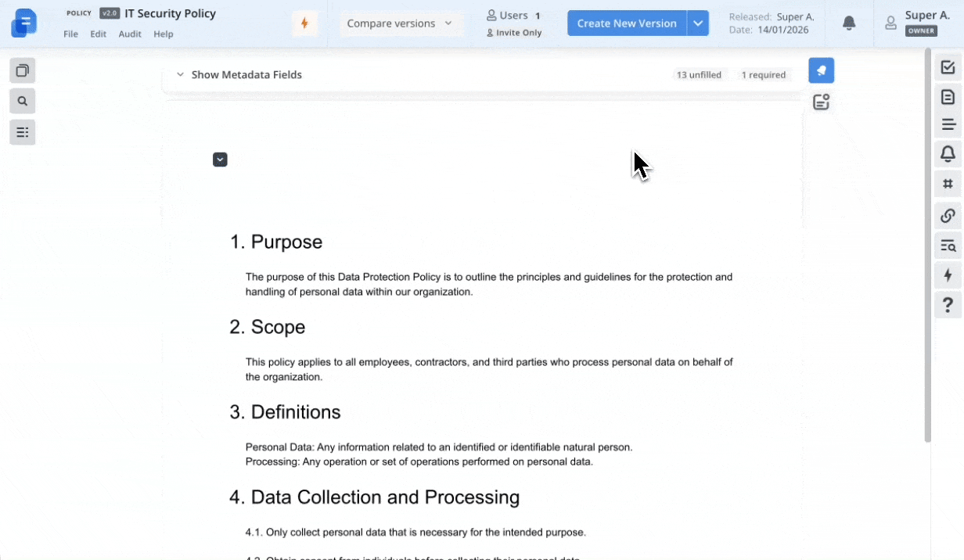Open the Audit menu
The height and width of the screenshot is (560, 964).
[130, 34]
